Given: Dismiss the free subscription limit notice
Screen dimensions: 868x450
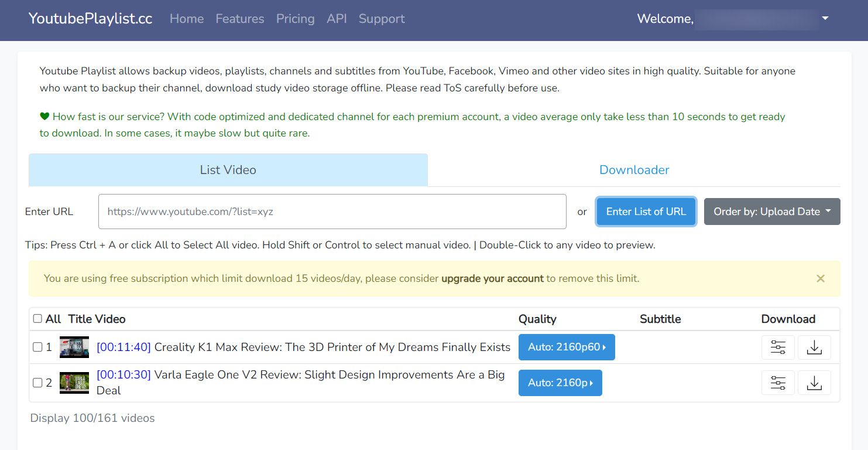Looking at the screenshot, I should coord(820,278).
